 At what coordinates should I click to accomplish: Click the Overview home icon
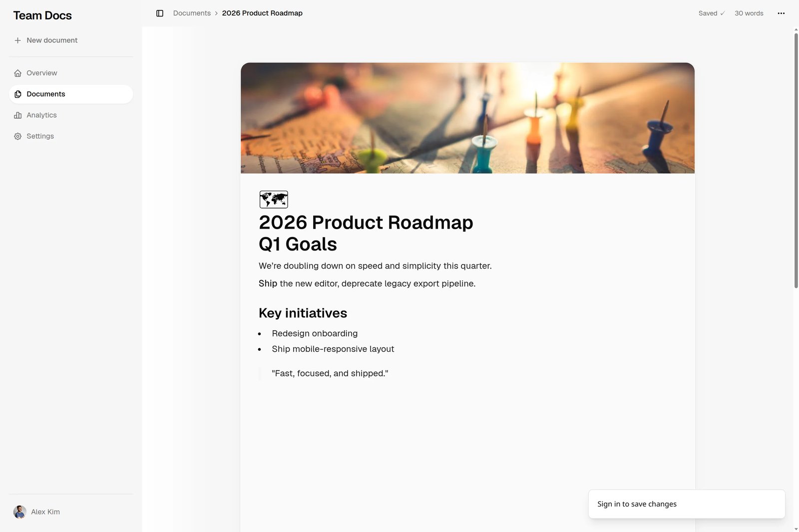pos(17,73)
